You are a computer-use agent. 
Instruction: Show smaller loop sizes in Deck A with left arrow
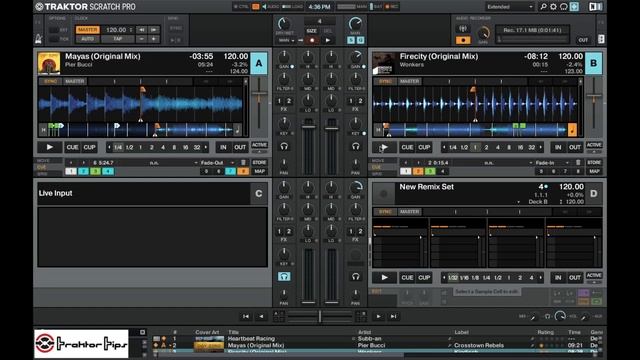tap(109, 147)
